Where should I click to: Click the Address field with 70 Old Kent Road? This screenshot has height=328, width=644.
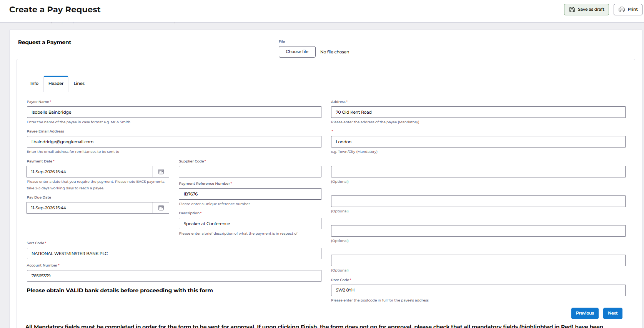478,112
